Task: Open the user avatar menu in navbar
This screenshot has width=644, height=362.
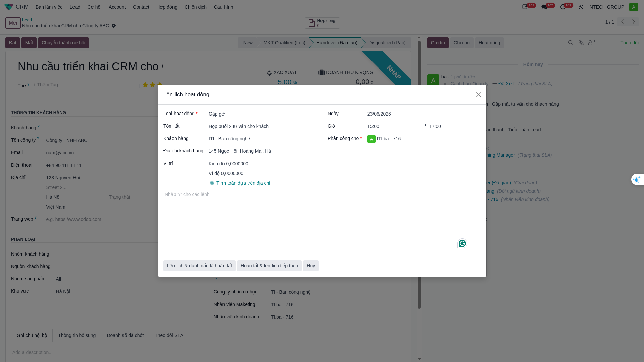Action: [634, 7]
